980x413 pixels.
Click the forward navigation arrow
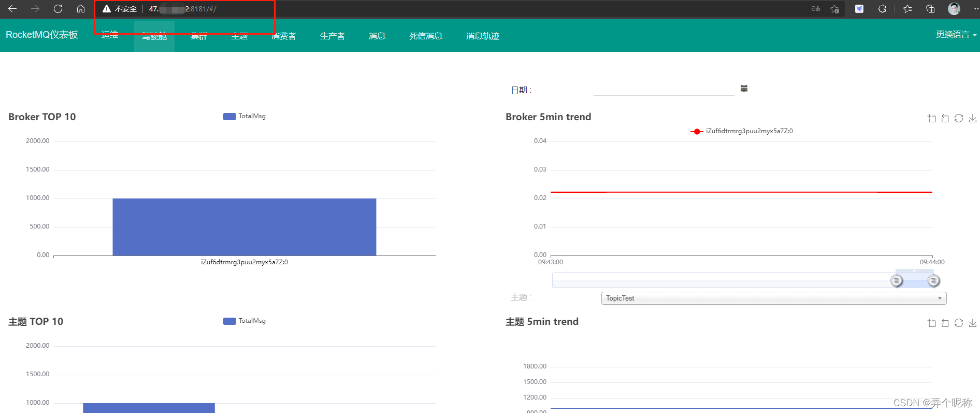[35, 9]
